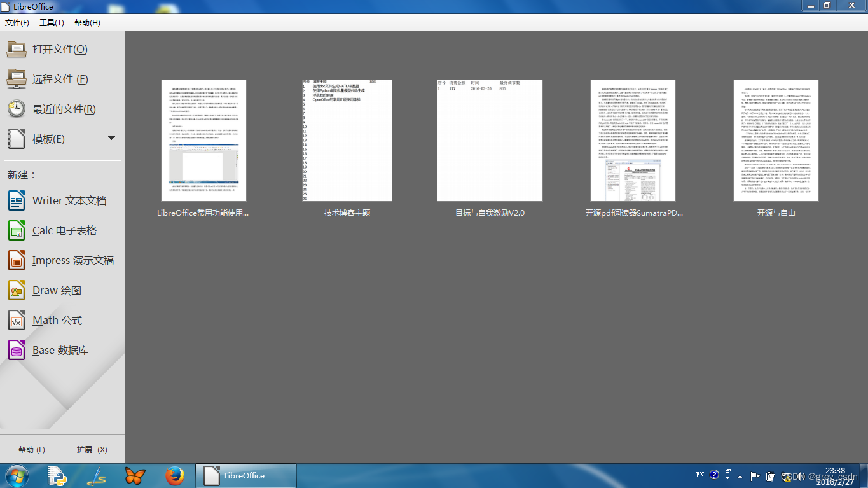Open 目标与自我激励V2.0 thumbnail
Viewport: 868px width, 488px height.
[x=490, y=141]
